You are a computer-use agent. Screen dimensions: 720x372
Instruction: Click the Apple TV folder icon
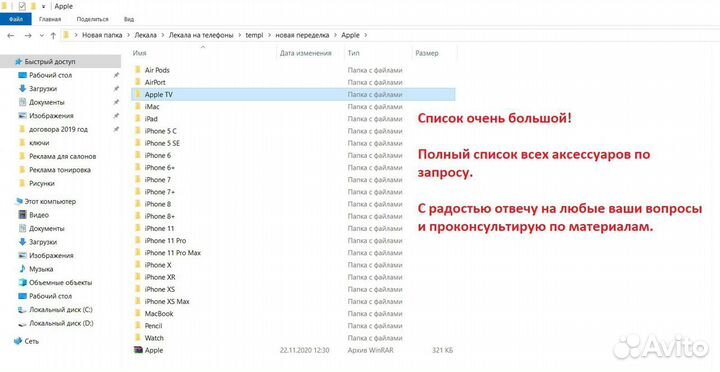coord(138,94)
